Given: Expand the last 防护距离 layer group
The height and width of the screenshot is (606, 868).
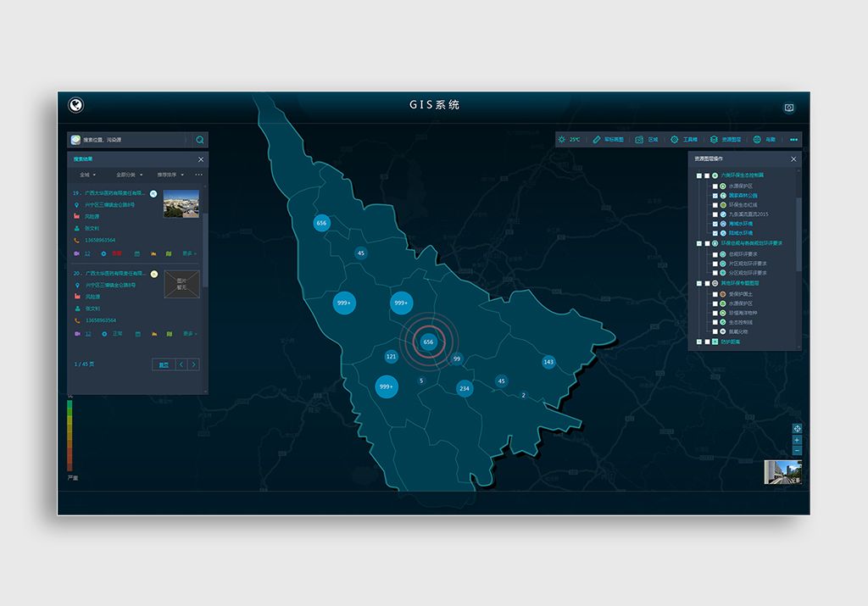Looking at the screenshot, I should 698,342.
